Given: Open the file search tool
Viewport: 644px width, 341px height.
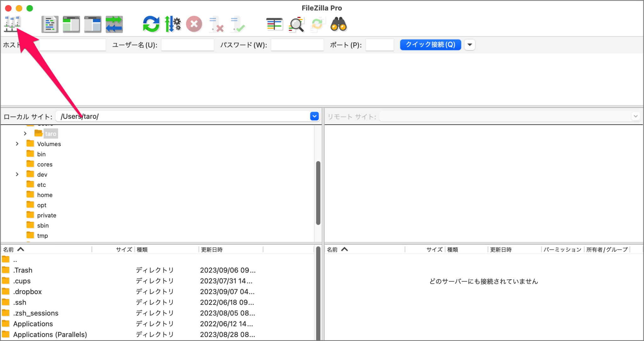Looking at the screenshot, I should 296,24.
